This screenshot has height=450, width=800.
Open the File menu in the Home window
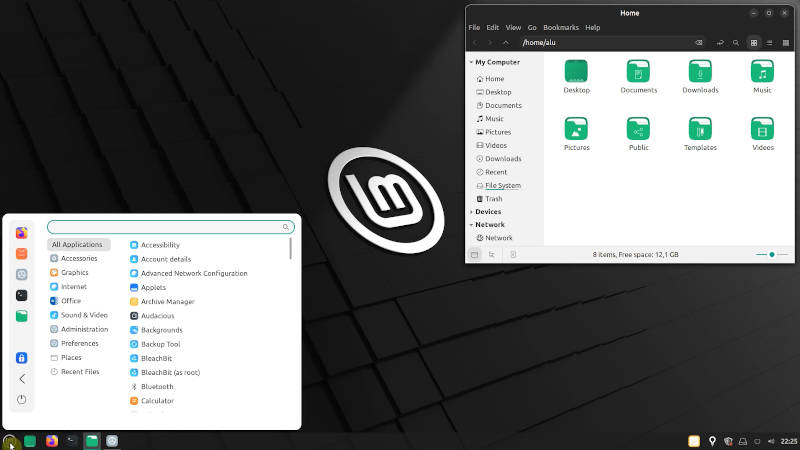point(474,28)
